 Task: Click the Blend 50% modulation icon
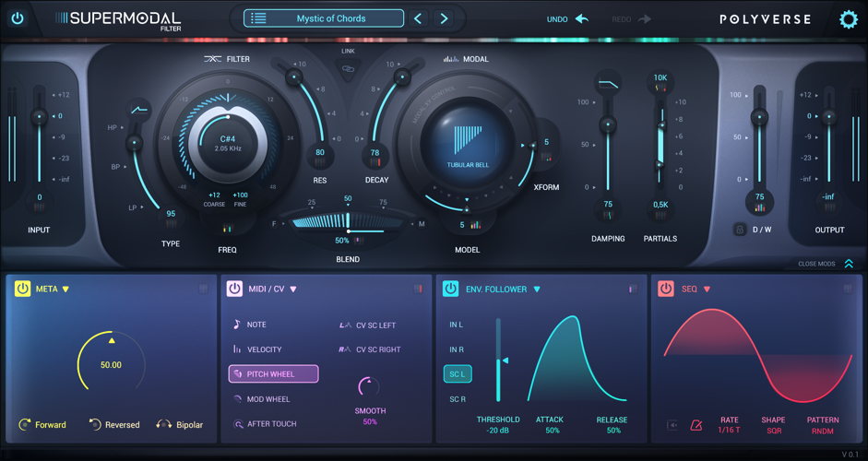[358, 241]
